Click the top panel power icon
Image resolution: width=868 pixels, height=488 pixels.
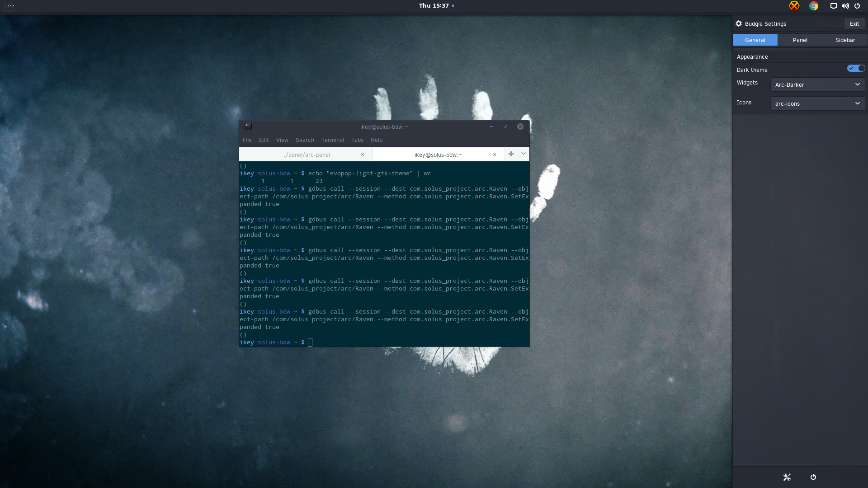[857, 6]
